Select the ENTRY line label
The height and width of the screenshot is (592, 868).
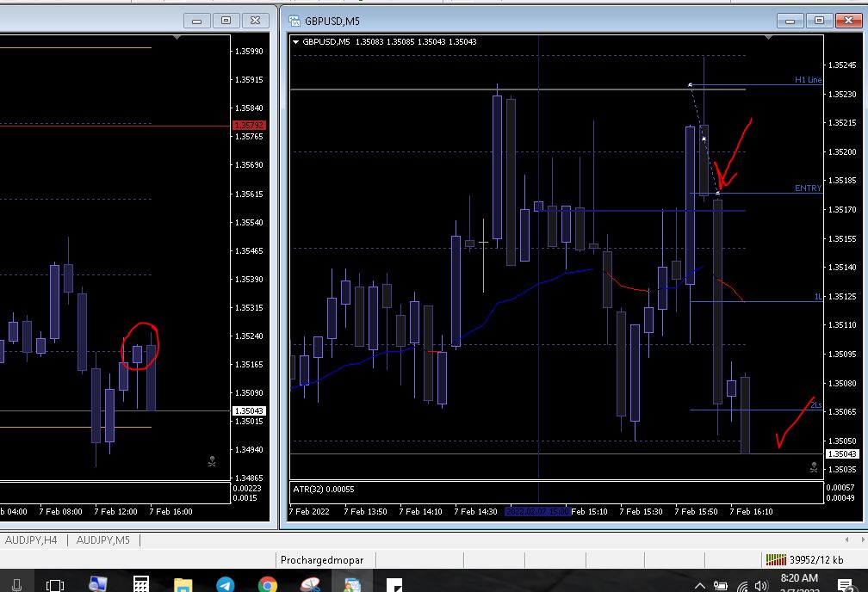tap(808, 188)
